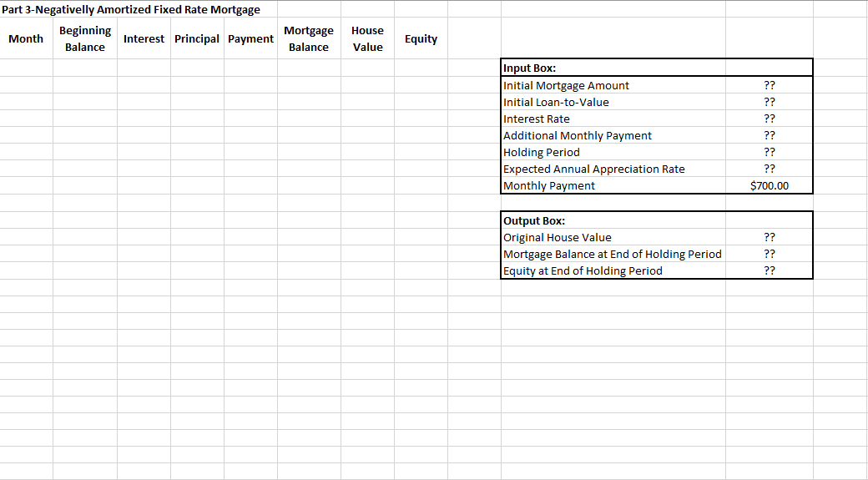Click the Month column header
This screenshot has height=480, width=868.
[x=26, y=38]
